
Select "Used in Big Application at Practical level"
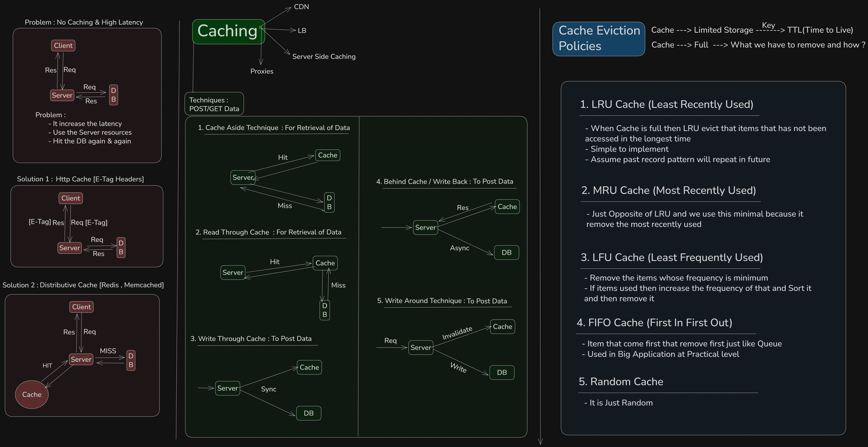tap(660, 354)
